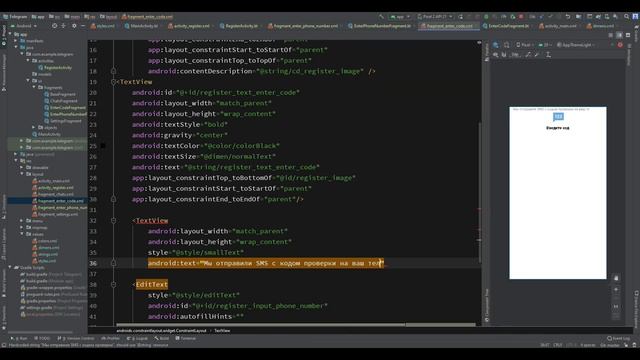
Task: Click the Collapse All icon in Project panel
Action: 64,26
